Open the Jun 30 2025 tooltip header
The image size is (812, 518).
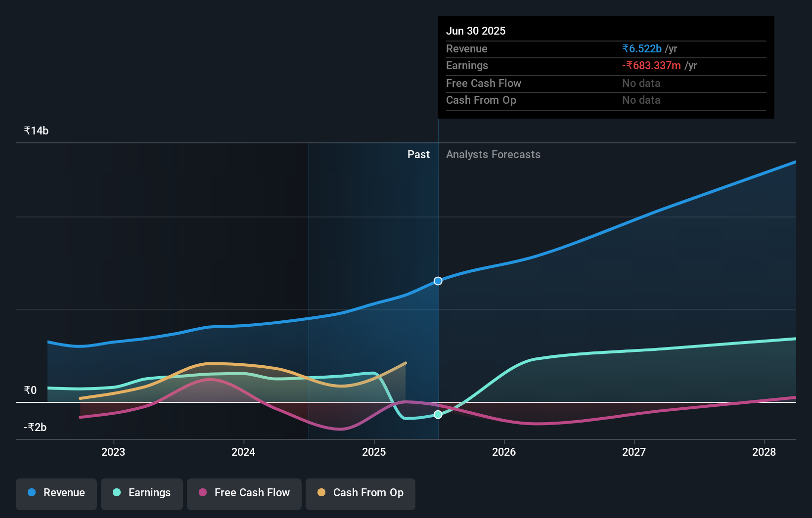(x=476, y=30)
